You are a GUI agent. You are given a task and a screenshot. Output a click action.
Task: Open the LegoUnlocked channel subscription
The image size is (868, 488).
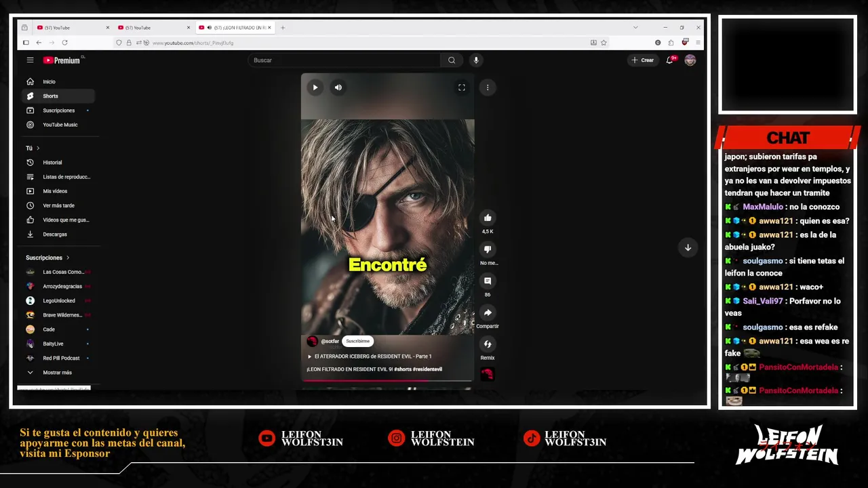(x=58, y=300)
